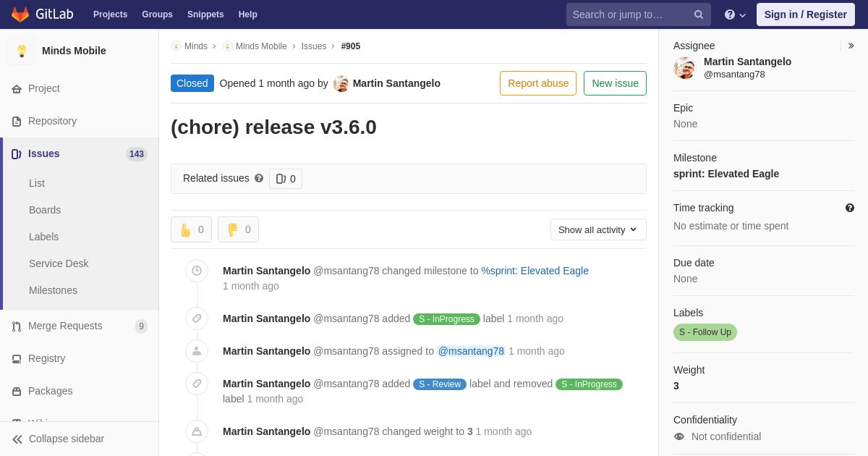This screenshot has width=868, height=456.
Task: Click S - Follow Up label in sidebar
Action: click(x=705, y=332)
